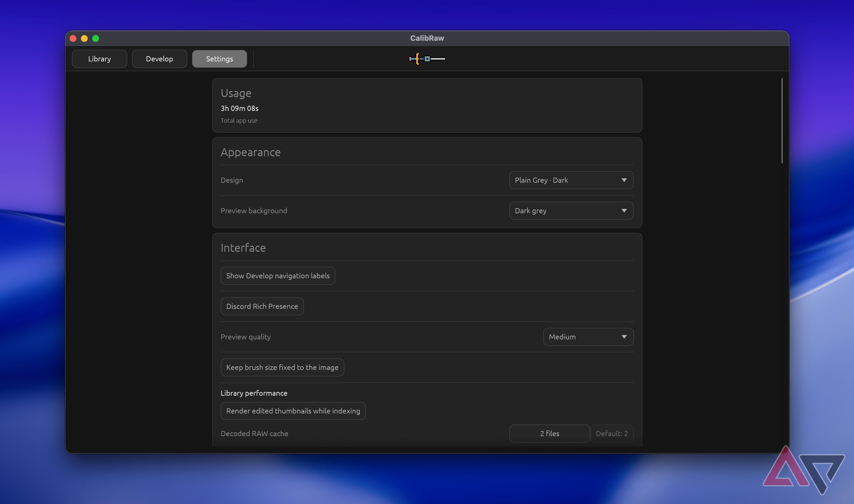Viewport: 854px width, 504px height.
Task: Toggle Discord Rich Presence
Action: tap(262, 306)
